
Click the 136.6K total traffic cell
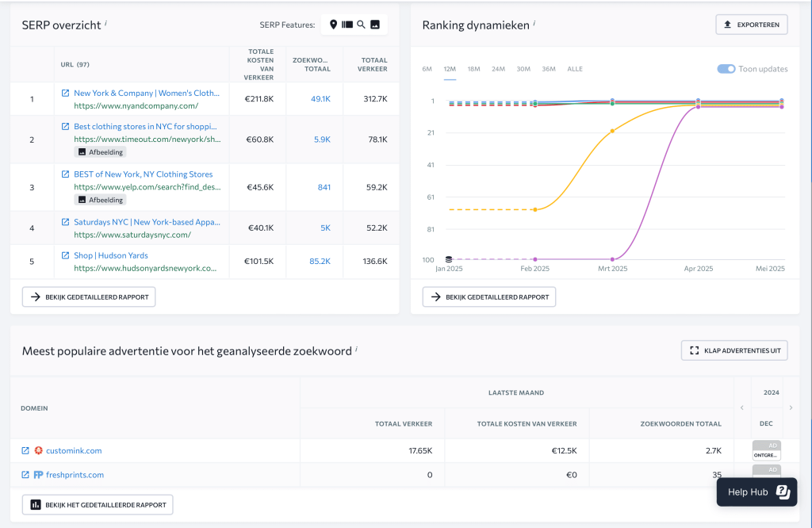(375, 262)
